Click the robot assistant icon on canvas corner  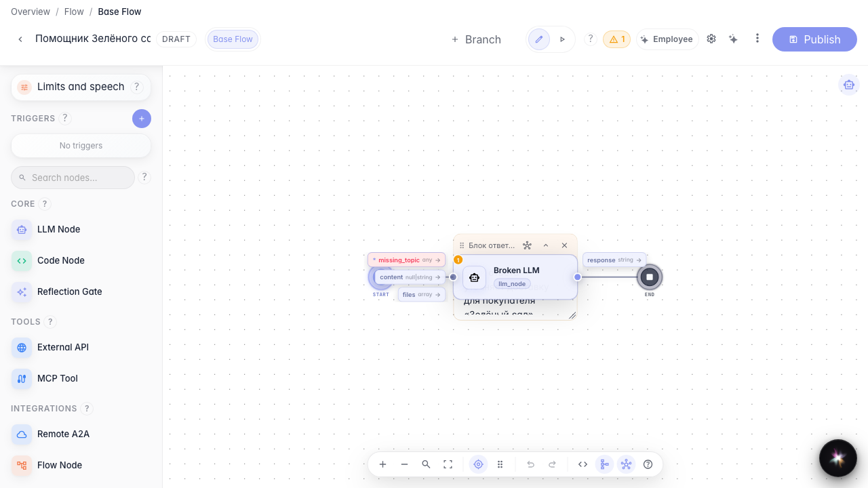tap(849, 85)
